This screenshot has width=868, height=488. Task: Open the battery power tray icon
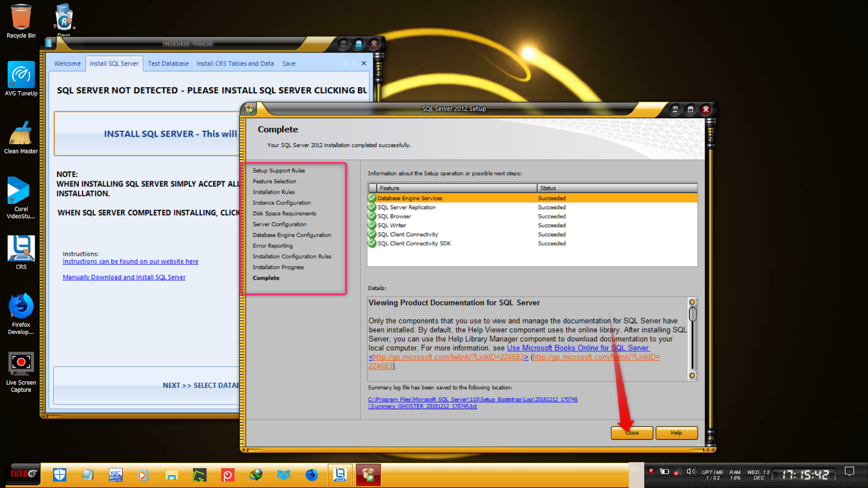pos(664,471)
